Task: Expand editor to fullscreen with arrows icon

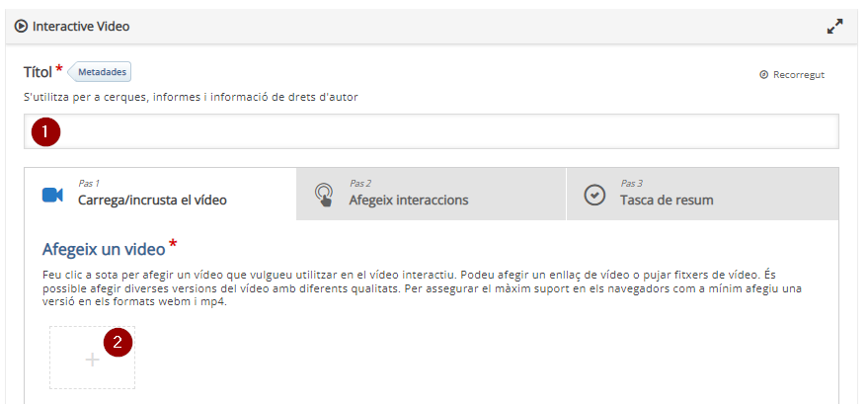Action: point(834,27)
